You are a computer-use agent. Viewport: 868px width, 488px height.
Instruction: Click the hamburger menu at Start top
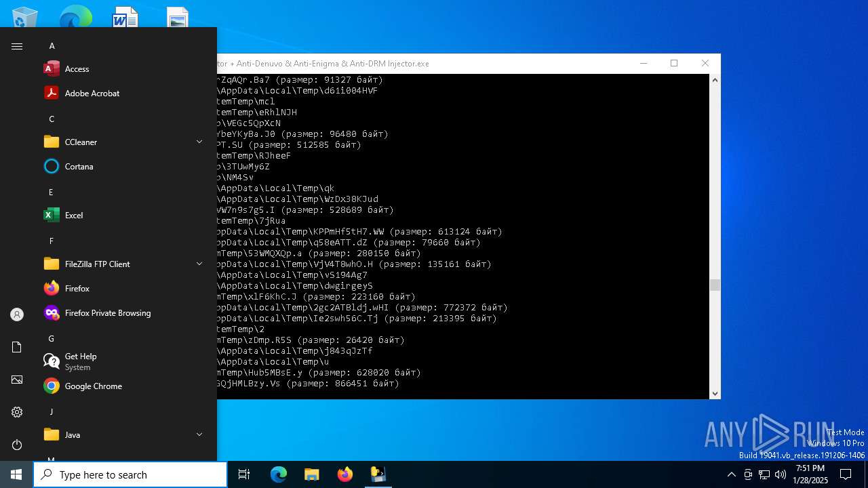click(x=17, y=46)
